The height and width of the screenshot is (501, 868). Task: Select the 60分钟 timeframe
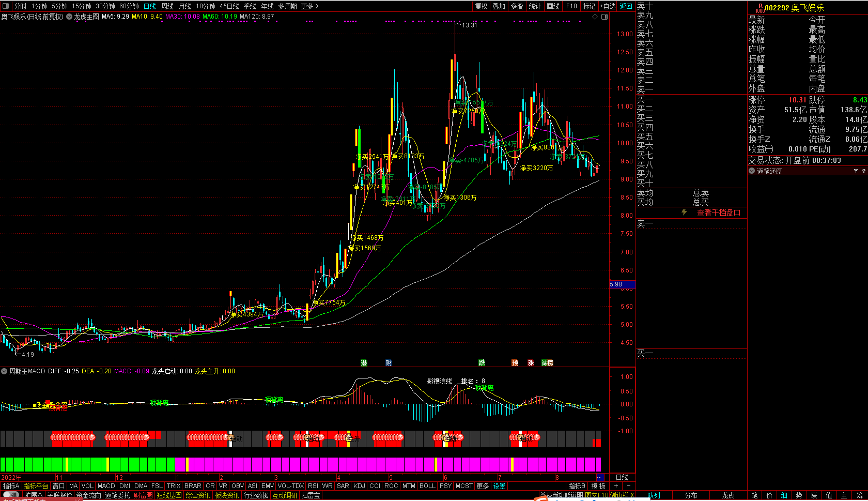point(129,6)
